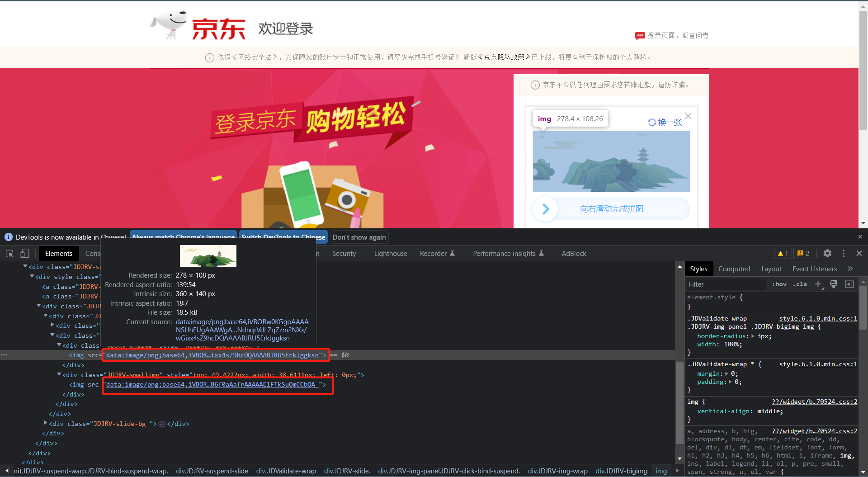868x477 pixels.
Task: Expand the div.JDJRV-slide-bg node
Action: (x=45, y=423)
